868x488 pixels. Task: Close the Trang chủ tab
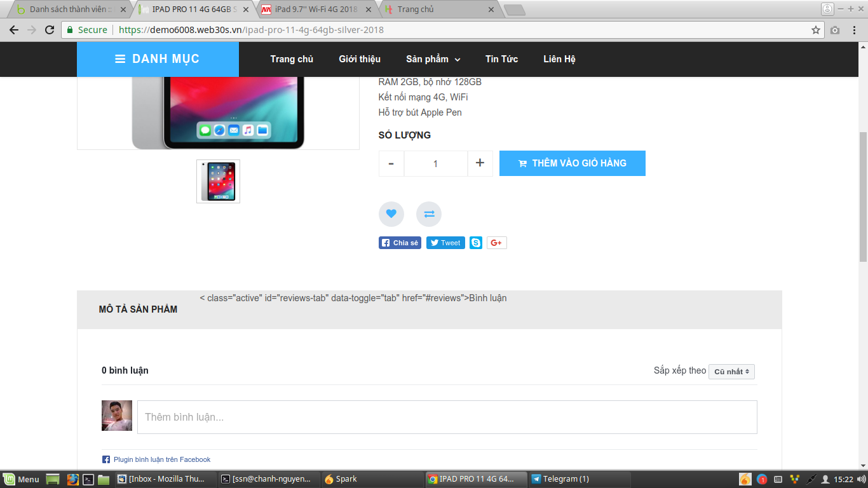click(x=491, y=10)
